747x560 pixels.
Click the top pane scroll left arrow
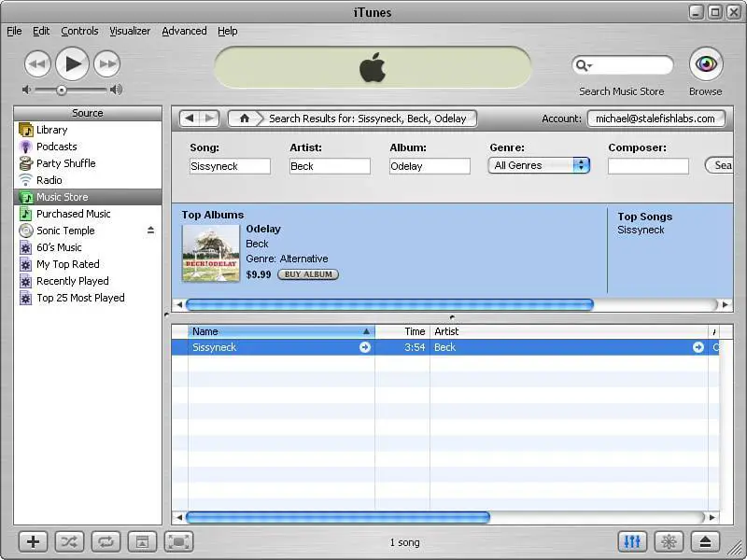click(x=179, y=304)
